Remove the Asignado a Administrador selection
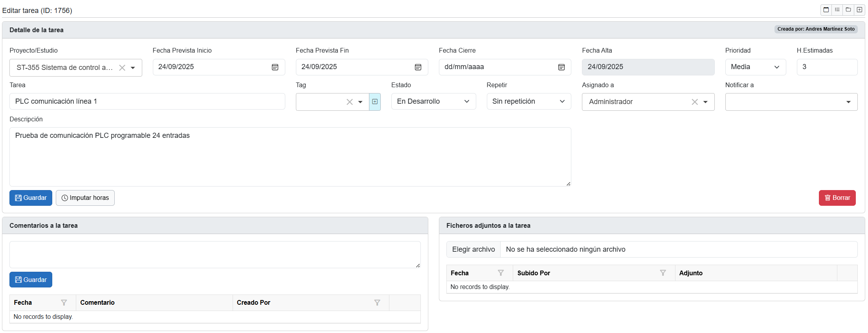 695,102
